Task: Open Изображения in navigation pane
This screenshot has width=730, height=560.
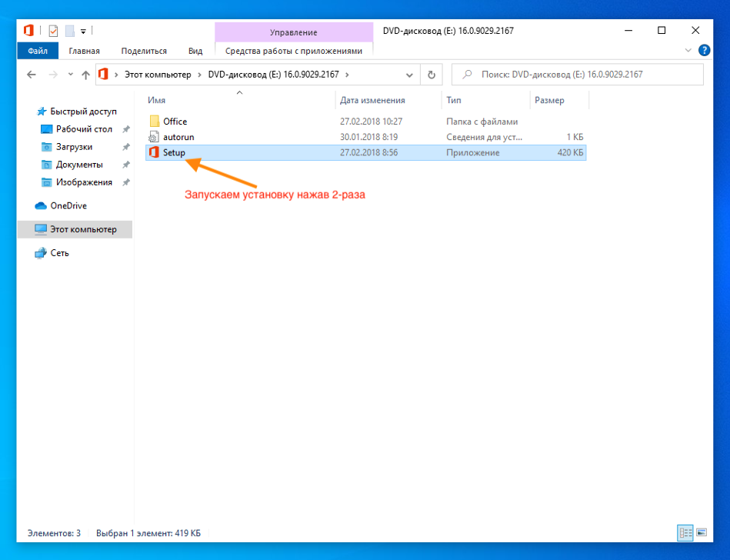Action: (85, 182)
